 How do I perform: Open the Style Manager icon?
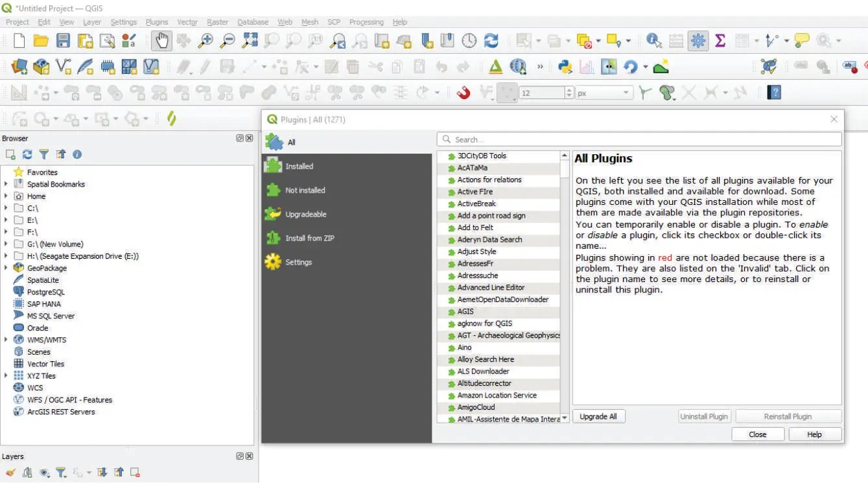(x=129, y=41)
